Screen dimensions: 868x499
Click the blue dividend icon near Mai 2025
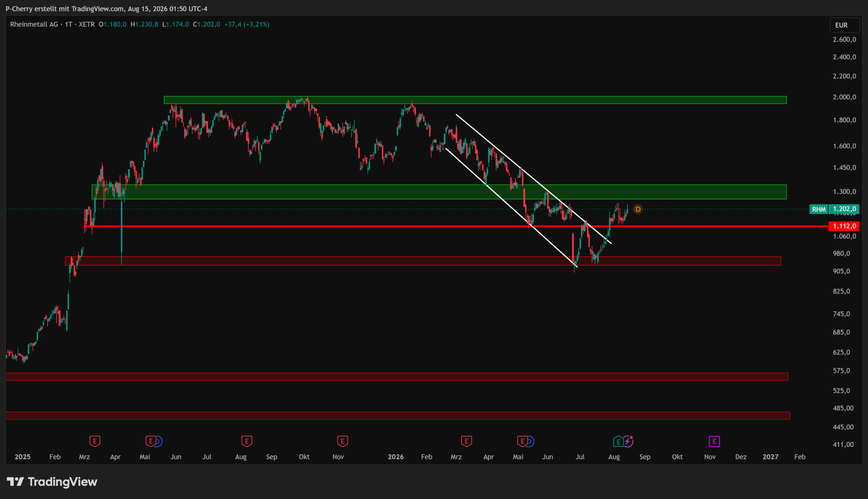(x=158, y=441)
